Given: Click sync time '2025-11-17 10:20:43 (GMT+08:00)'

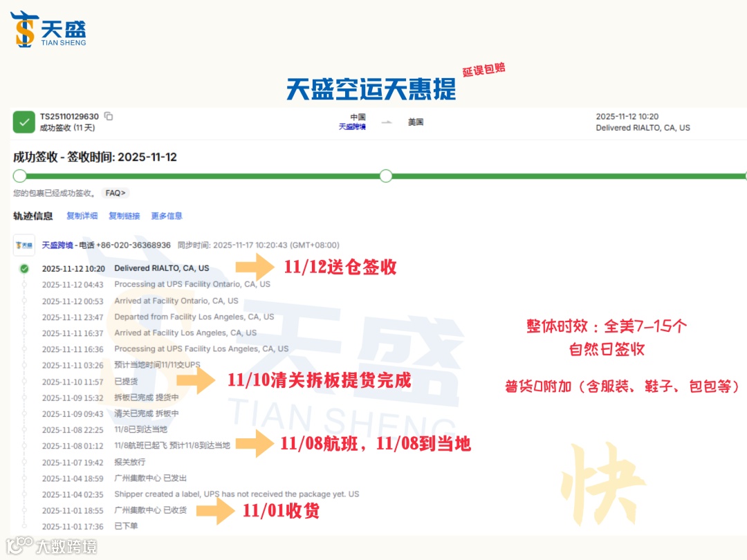Looking at the screenshot, I should 276,245.
